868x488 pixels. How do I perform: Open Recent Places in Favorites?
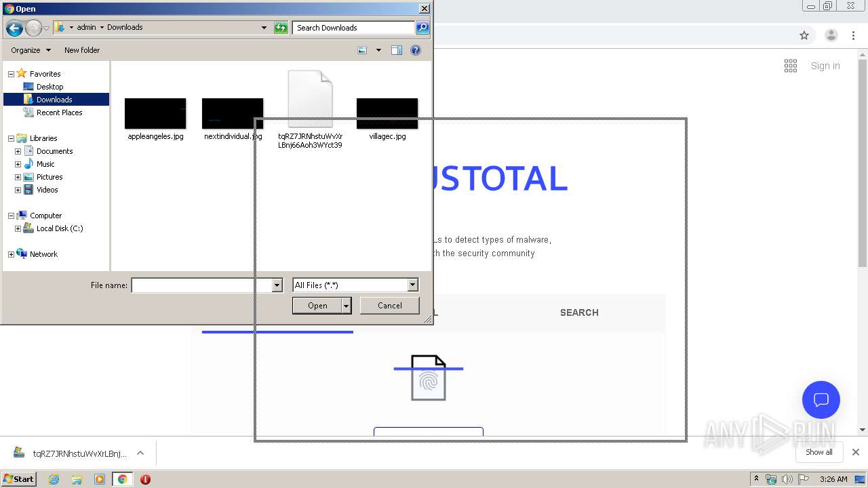point(59,113)
